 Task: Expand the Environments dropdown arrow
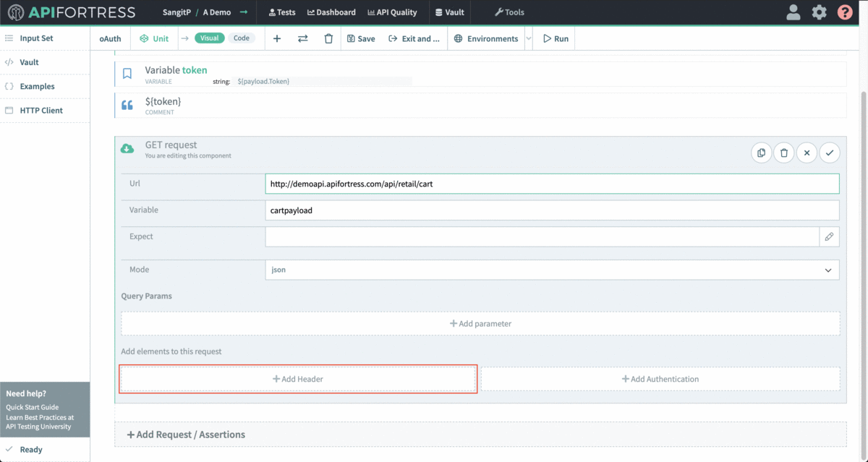[x=528, y=39]
